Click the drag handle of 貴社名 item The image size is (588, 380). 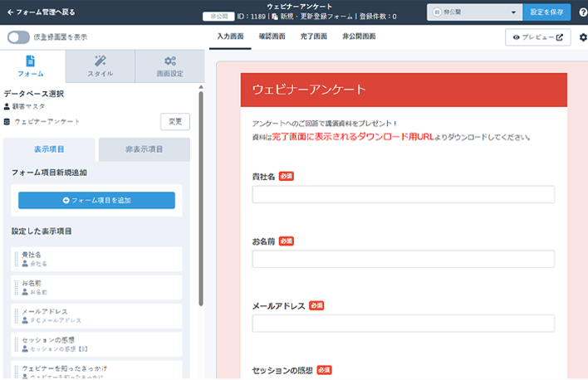16,259
